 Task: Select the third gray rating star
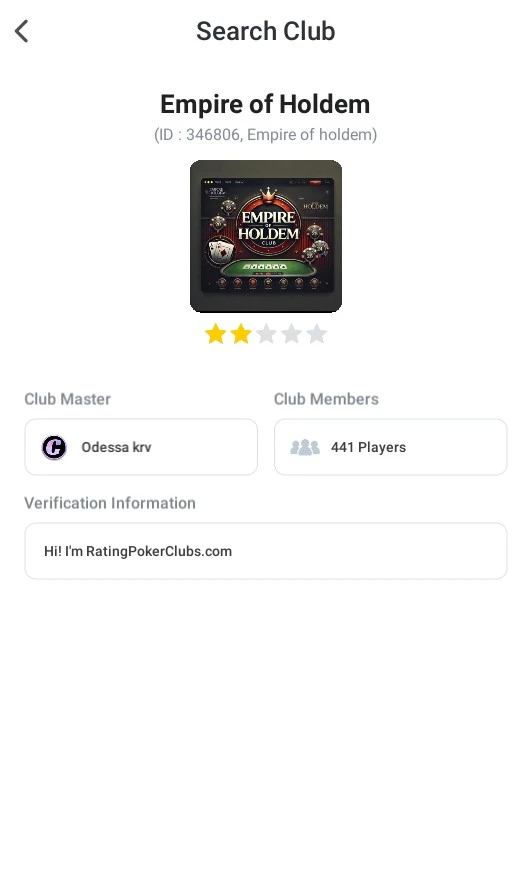pyautogui.click(x=266, y=334)
